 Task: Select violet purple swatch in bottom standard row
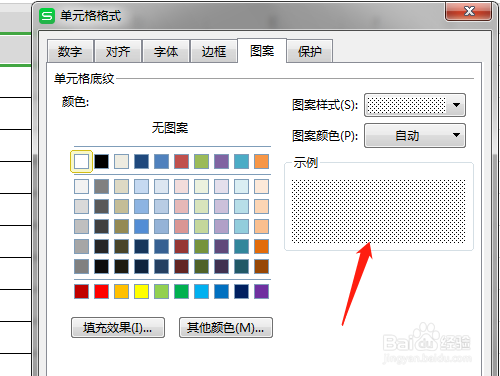point(261,291)
